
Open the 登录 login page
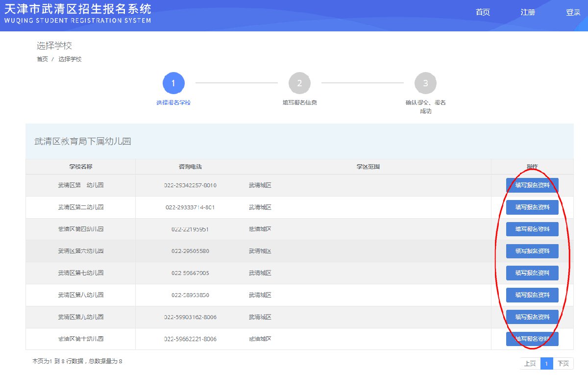(x=573, y=12)
